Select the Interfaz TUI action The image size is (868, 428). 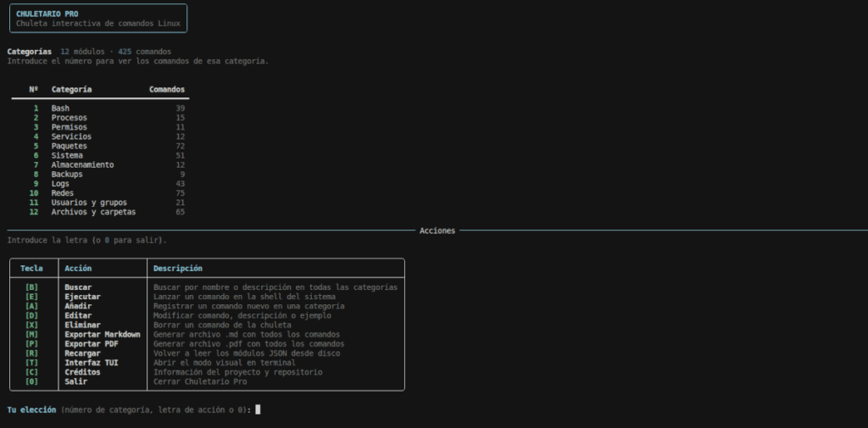pos(92,363)
